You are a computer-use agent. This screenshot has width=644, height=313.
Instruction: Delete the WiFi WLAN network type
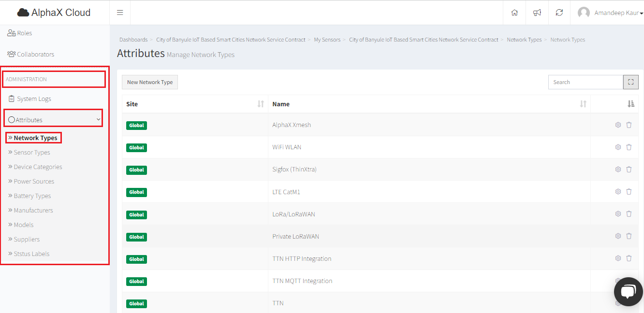click(629, 147)
